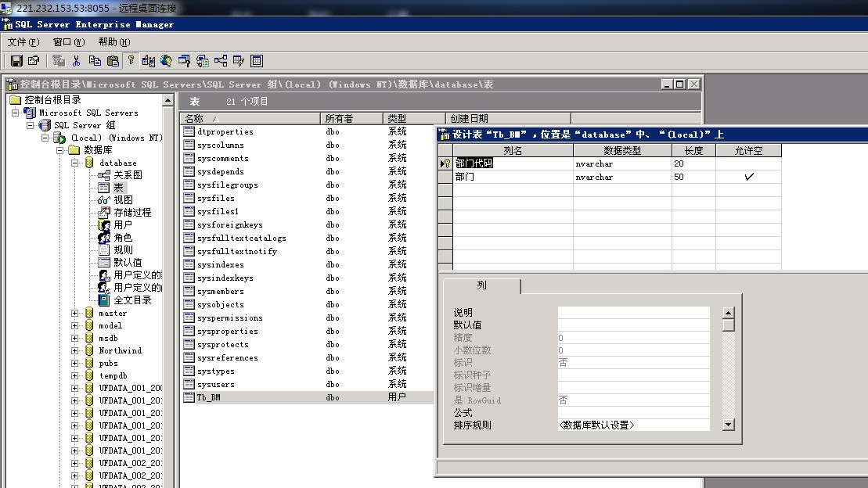Click the table with lightning bolt toolbar icon

[x=239, y=61]
